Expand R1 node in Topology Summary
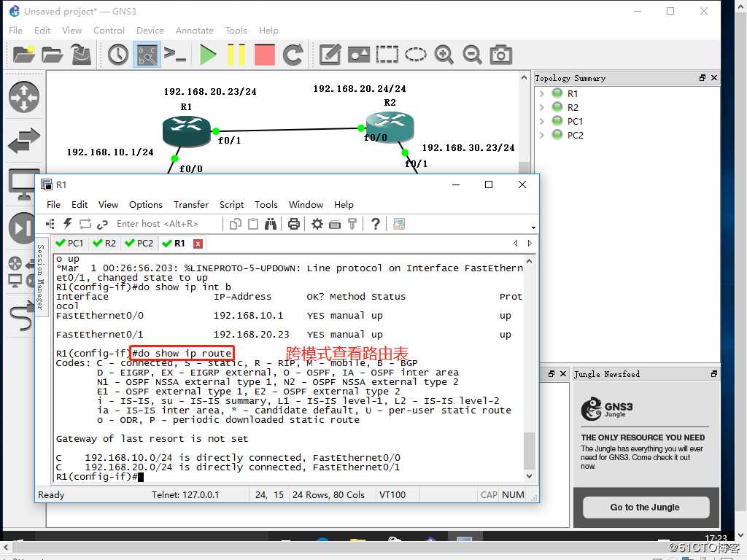747x560 pixels. click(x=541, y=93)
